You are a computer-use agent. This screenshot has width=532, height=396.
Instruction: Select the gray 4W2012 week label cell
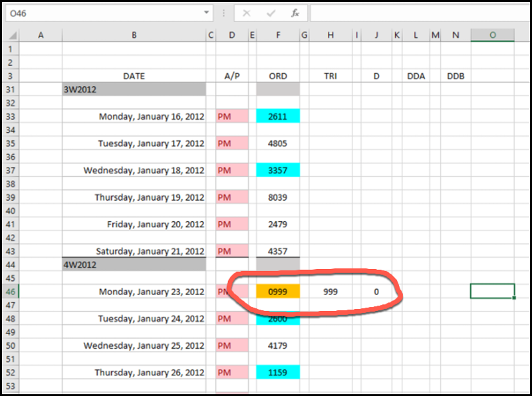(x=134, y=264)
